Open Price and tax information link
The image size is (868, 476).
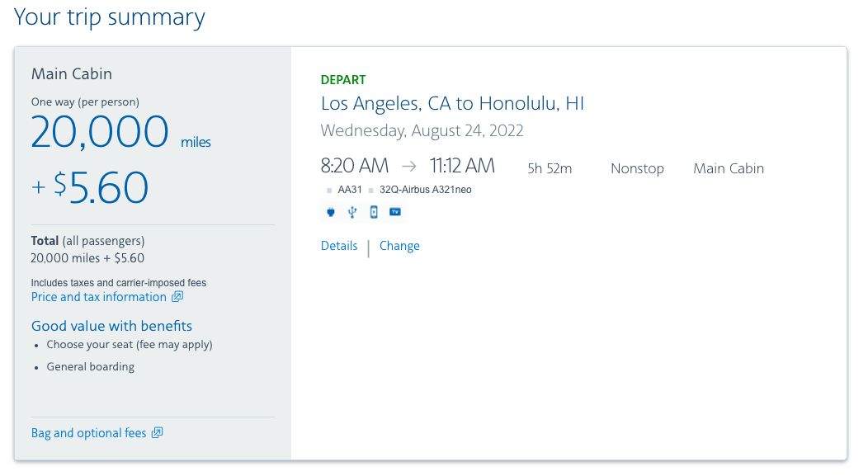[x=98, y=297]
